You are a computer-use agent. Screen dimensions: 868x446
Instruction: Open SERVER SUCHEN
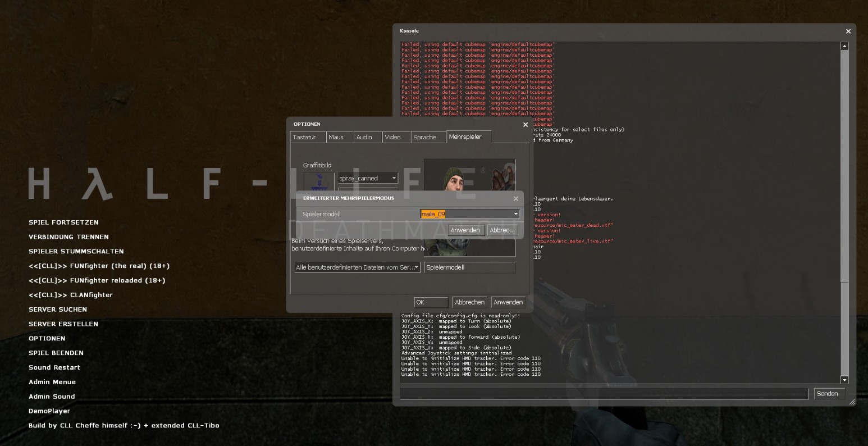[58, 310]
